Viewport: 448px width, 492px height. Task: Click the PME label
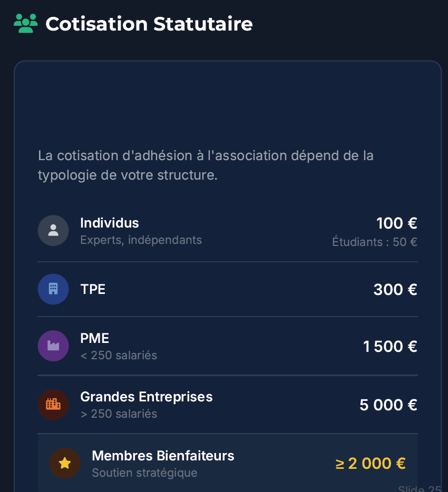pos(95,338)
